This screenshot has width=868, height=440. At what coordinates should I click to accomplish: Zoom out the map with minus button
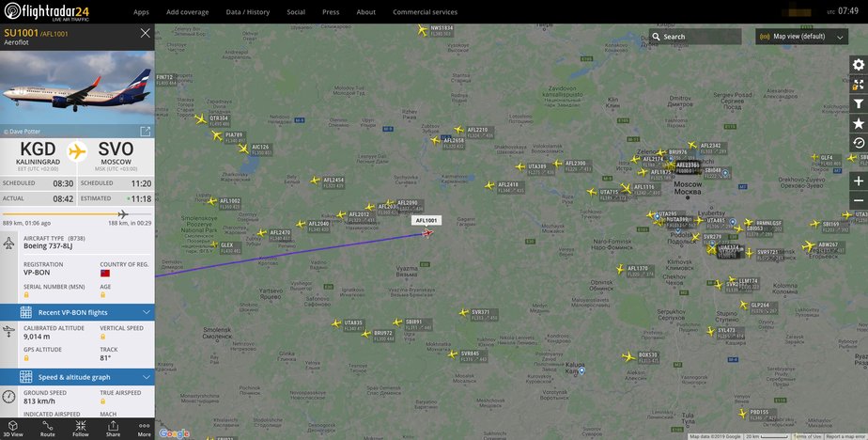858,200
